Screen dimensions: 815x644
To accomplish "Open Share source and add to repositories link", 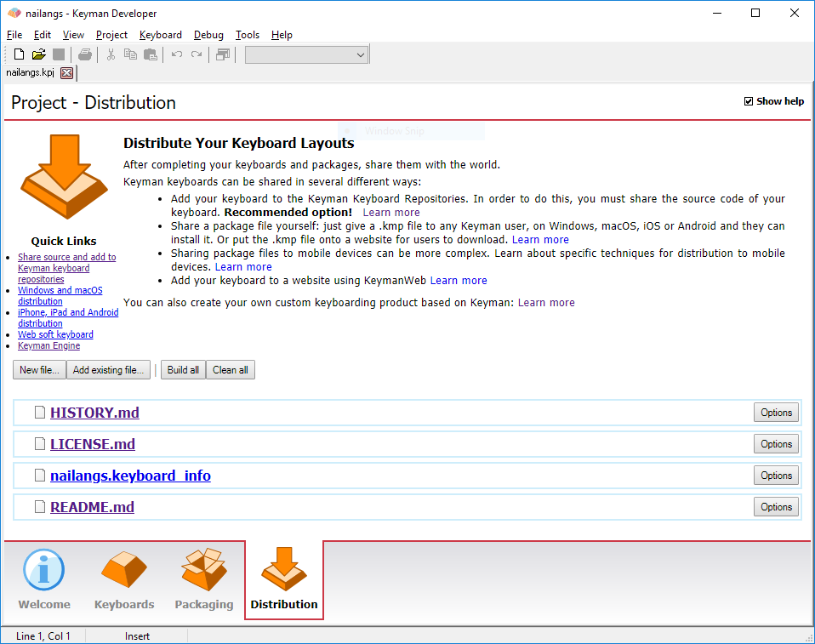I will click(66, 268).
